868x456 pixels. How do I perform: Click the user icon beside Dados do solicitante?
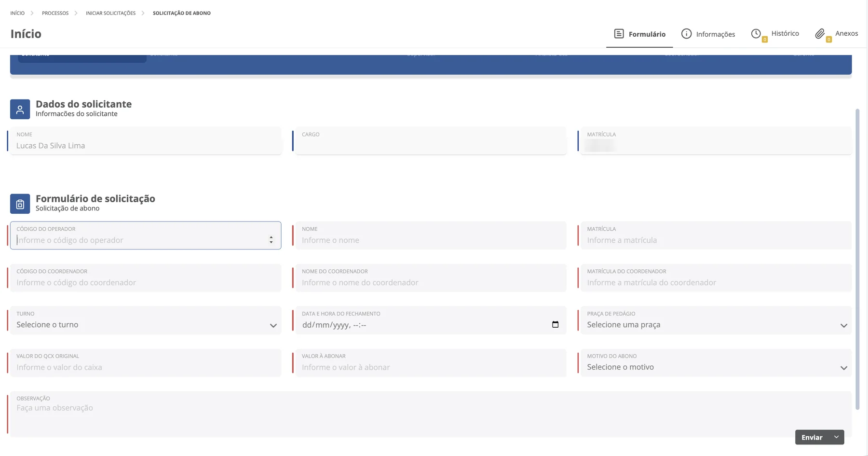(x=20, y=110)
